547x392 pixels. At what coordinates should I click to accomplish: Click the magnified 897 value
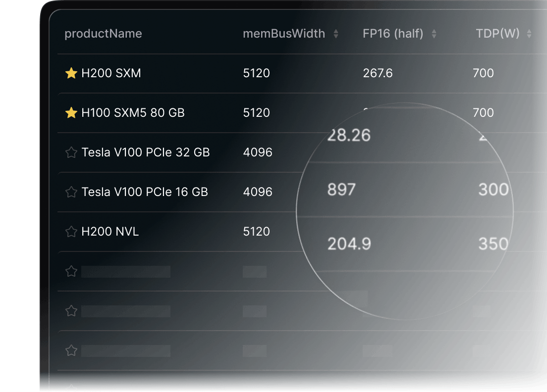[x=341, y=190]
